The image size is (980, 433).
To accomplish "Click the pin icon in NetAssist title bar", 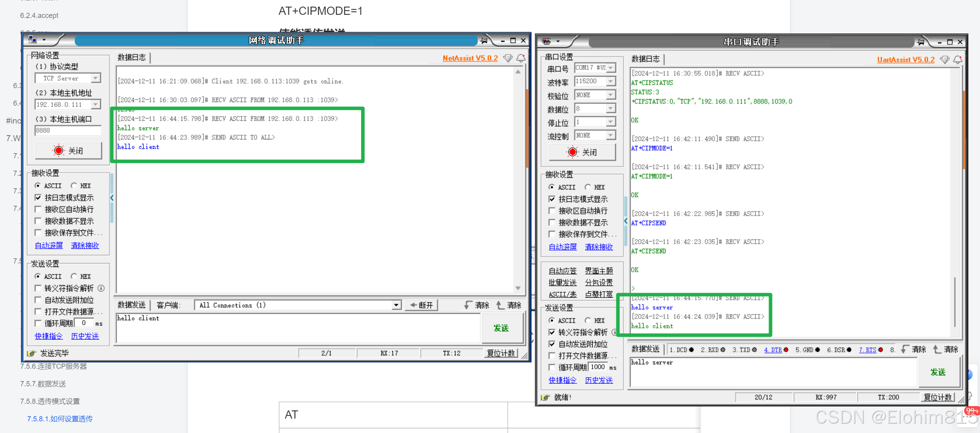I will click(x=484, y=40).
